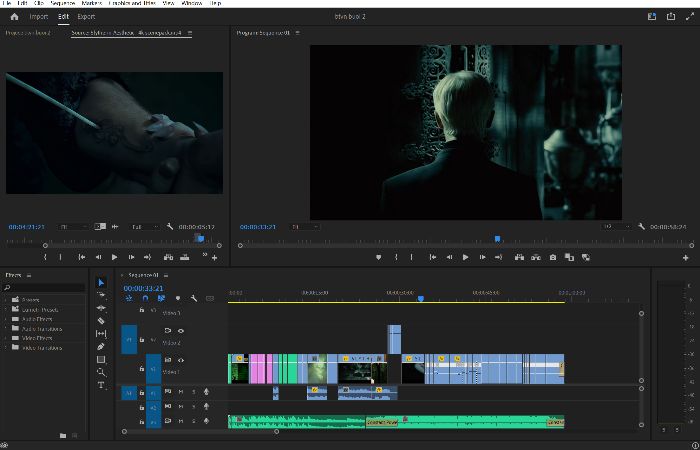Select the Ripple Edit tool
This screenshot has width=700, height=450.
coord(101,308)
